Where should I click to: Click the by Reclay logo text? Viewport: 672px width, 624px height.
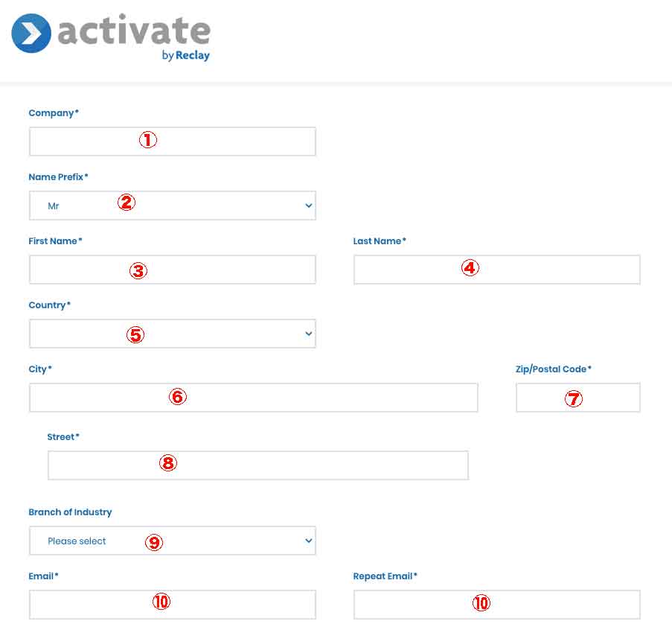point(185,55)
